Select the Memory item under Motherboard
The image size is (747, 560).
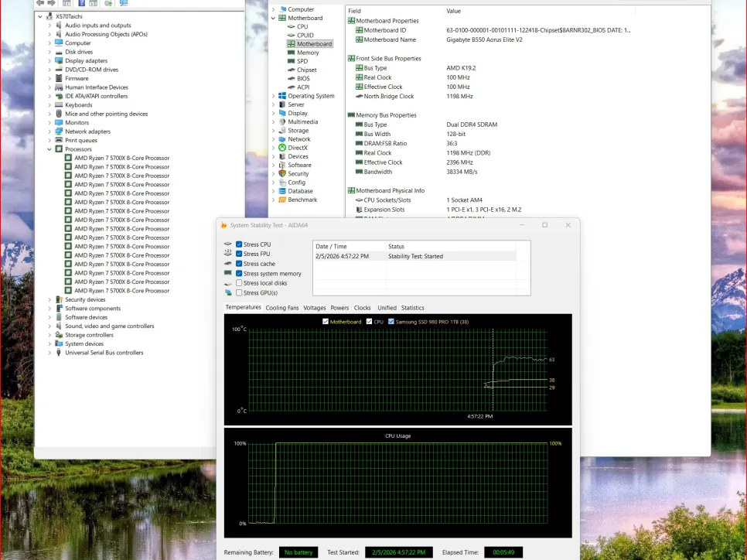[308, 53]
